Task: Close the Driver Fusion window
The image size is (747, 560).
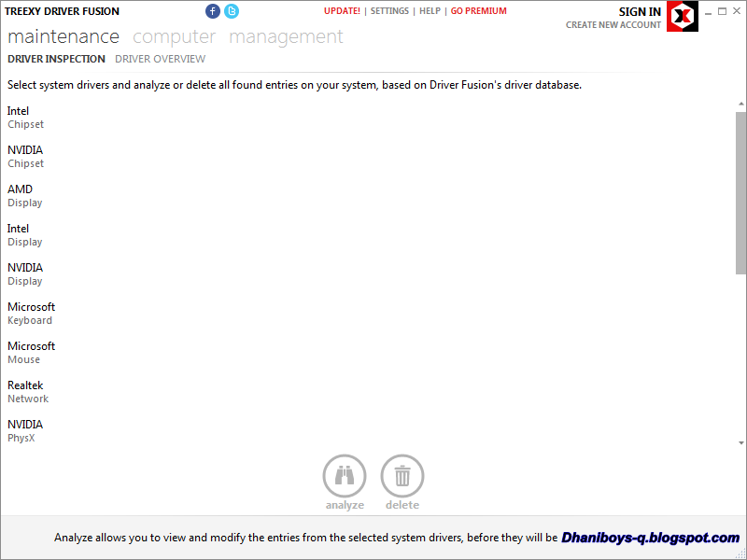Action: pyautogui.click(x=737, y=11)
